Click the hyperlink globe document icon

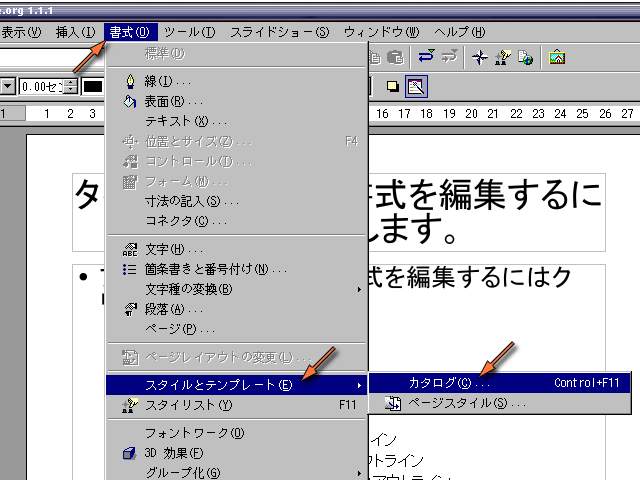pos(525,58)
